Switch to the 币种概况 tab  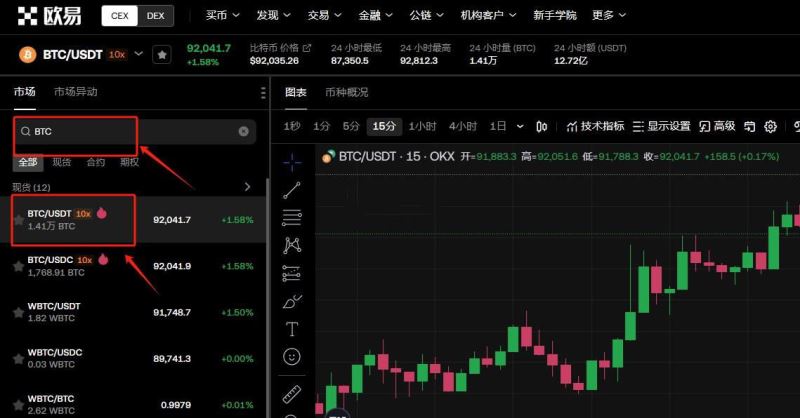pos(346,92)
